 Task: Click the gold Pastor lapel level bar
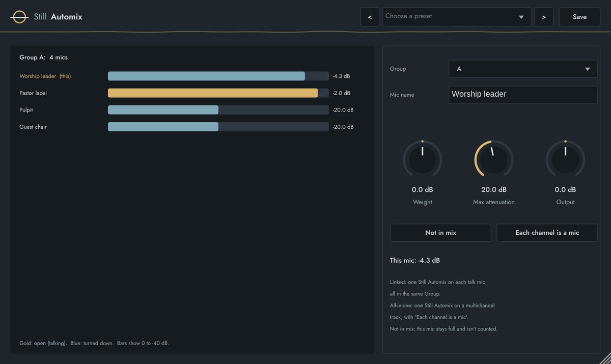coord(218,93)
